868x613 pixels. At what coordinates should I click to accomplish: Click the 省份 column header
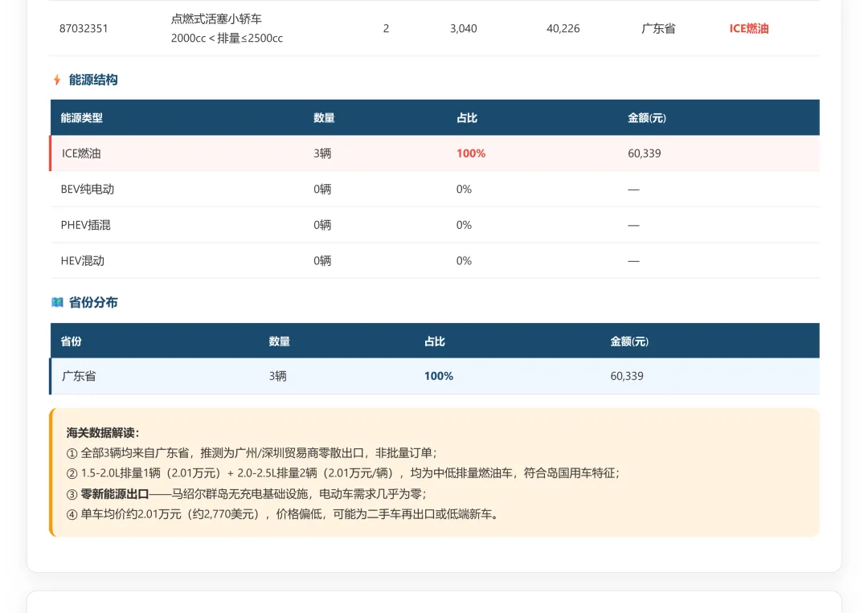click(71, 341)
